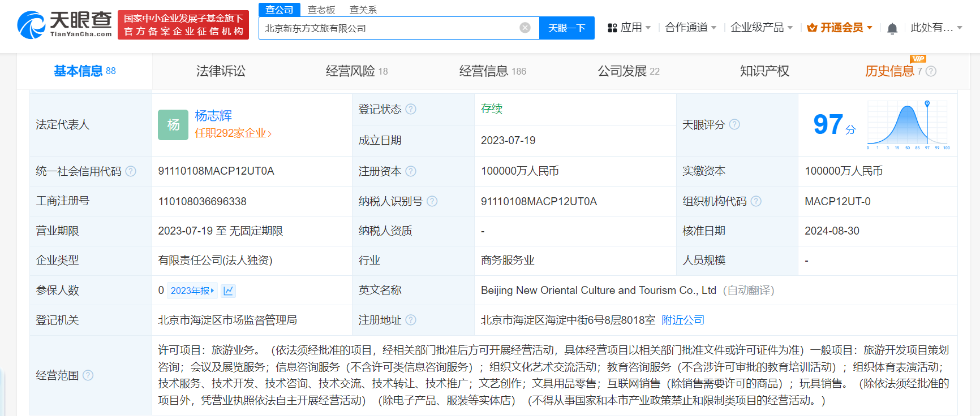Select organization code MACP12UT-0
980x416 pixels.
tap(837, 201)
